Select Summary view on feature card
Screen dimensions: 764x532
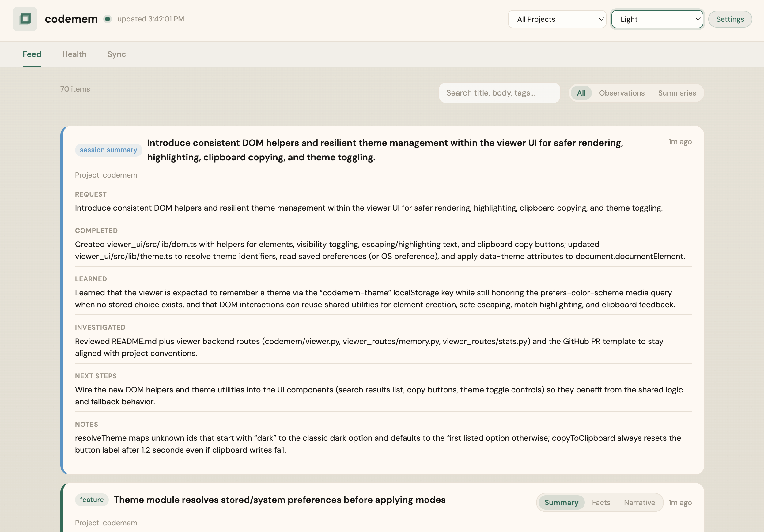click(x=561, y=502)
